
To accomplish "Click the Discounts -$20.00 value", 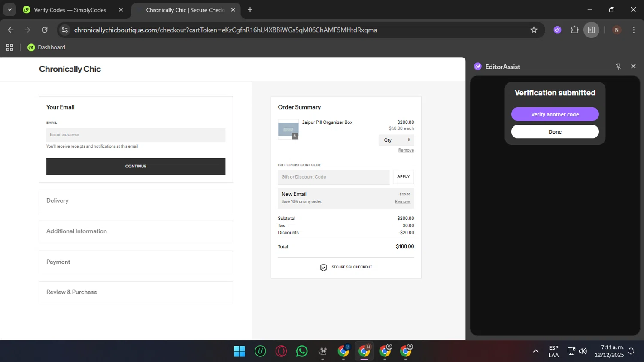I will (406, 233).
